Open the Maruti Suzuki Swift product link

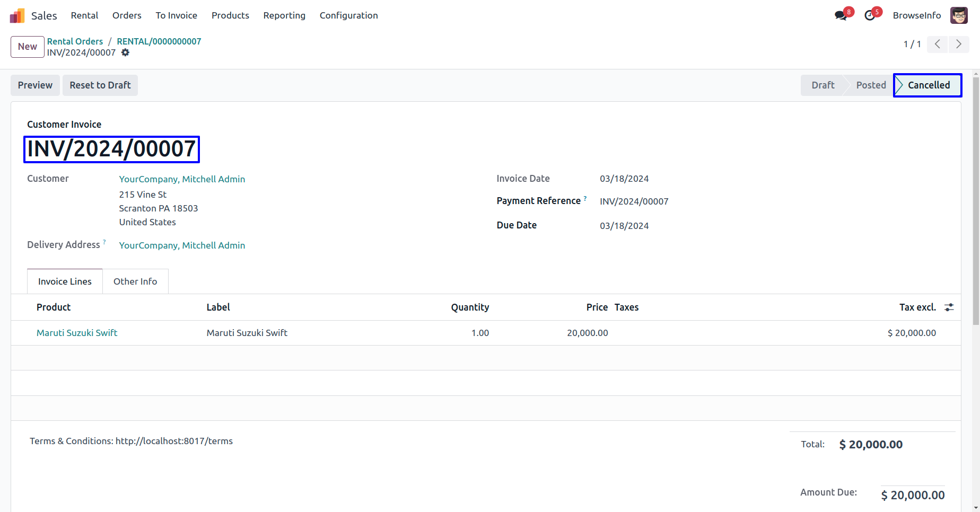click(x=77, y=333)
